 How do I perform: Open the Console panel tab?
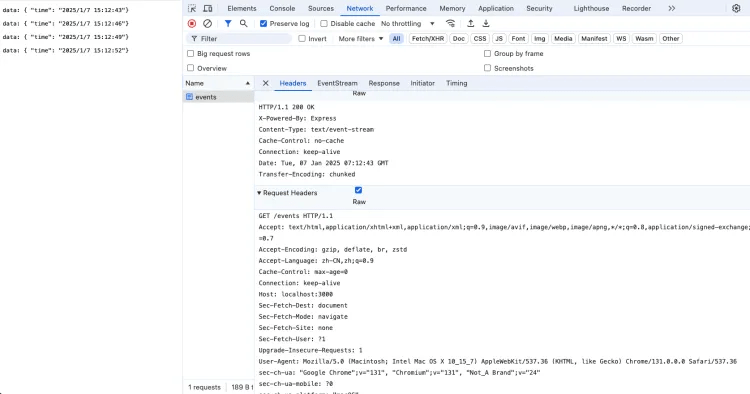[x=282, y=8]
